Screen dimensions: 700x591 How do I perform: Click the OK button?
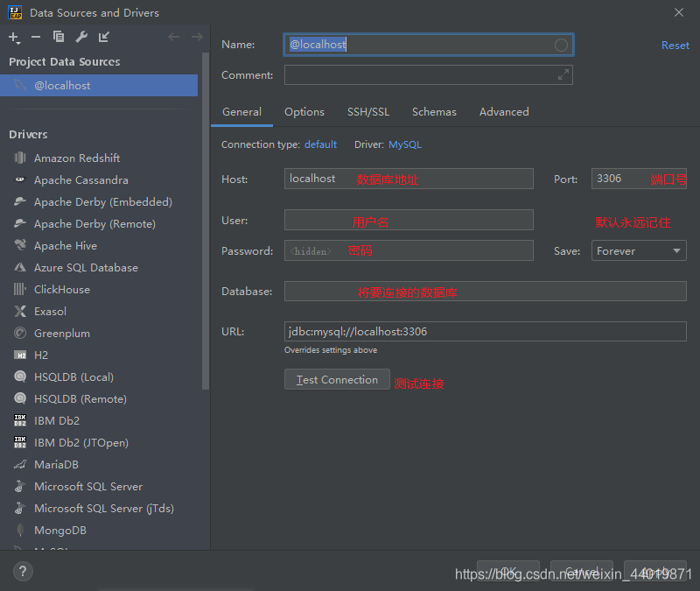tap(508, 572)
